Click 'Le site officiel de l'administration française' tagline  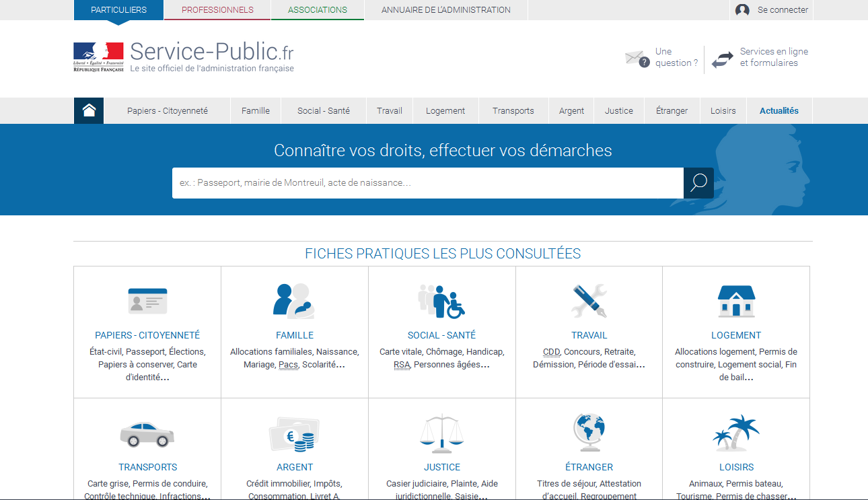(x=212, y=69)
